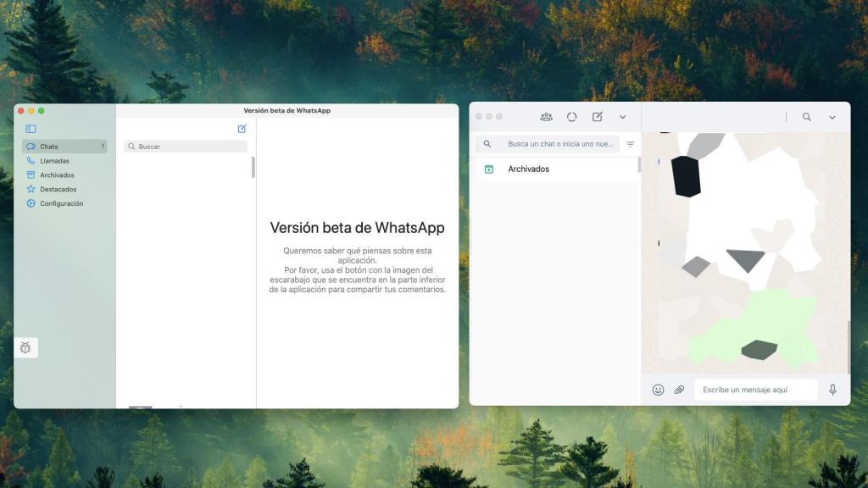Click the conversation scrollbar thumb
This screenshot has width=868, height=488.
click(849, 347)
